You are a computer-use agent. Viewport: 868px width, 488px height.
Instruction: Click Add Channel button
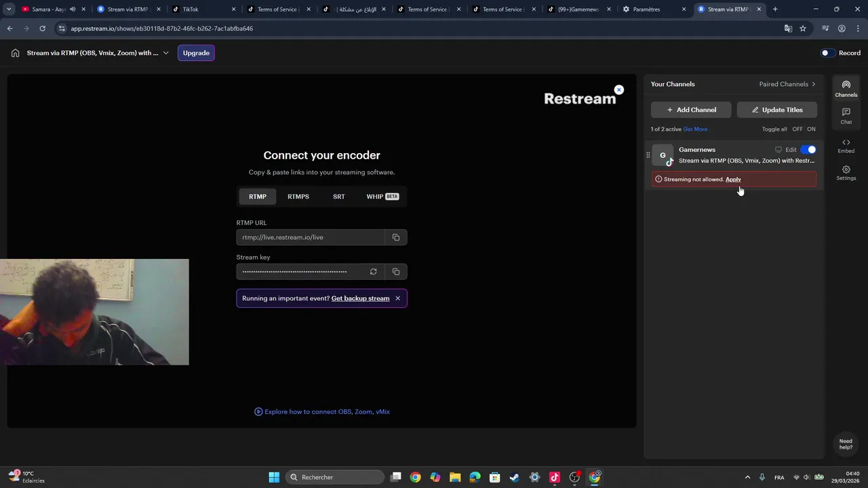691,110
